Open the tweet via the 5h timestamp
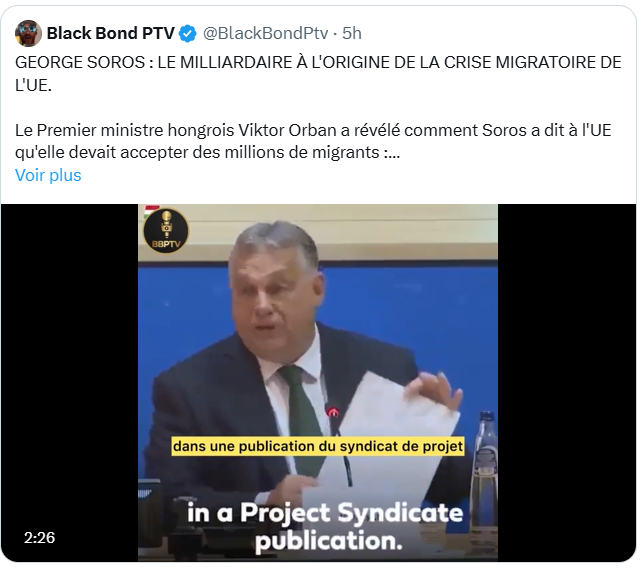Viewport: 642px width, 568px height. tap(352, 34)
